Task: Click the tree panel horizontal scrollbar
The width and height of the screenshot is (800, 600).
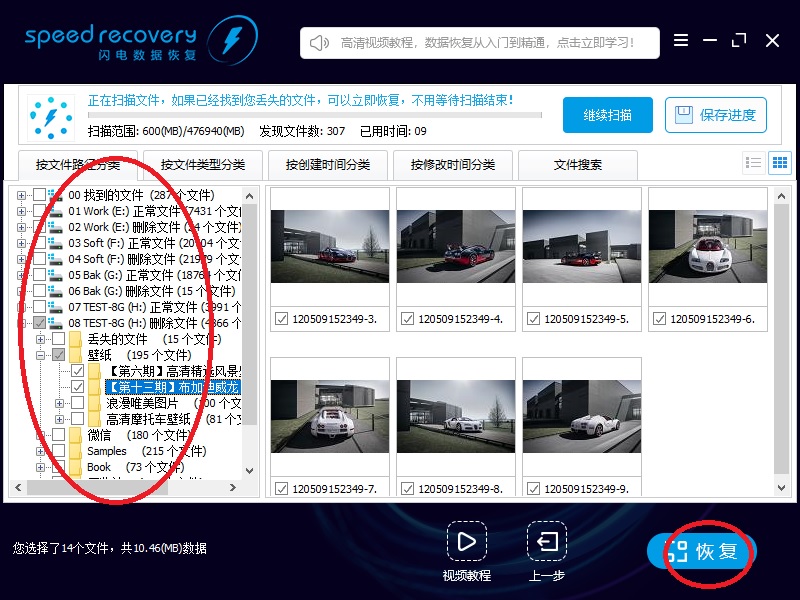Action: click(97, 487)
